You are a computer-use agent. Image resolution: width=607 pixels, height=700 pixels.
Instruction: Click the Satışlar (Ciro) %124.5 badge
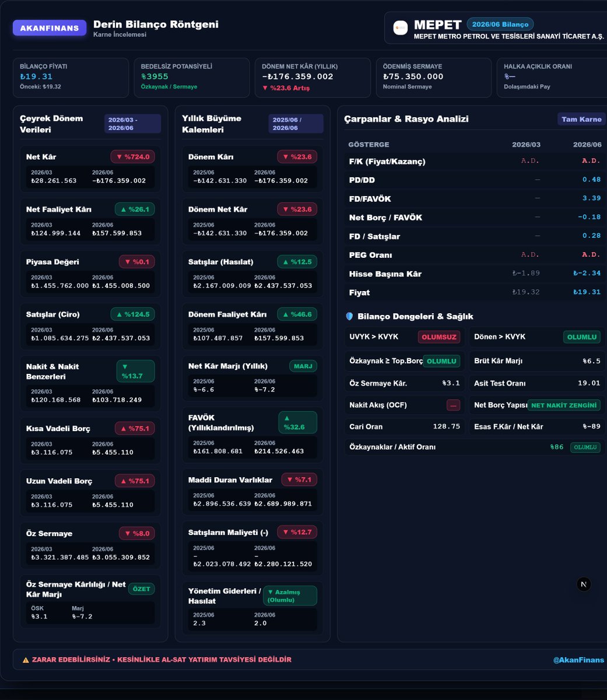click(132, 314)
